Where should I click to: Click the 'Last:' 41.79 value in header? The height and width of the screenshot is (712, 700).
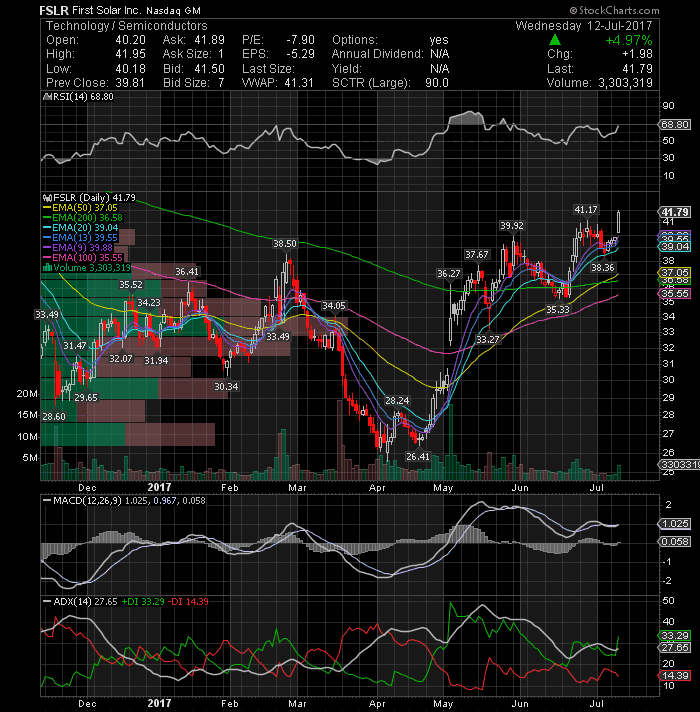tap(637, 69)
